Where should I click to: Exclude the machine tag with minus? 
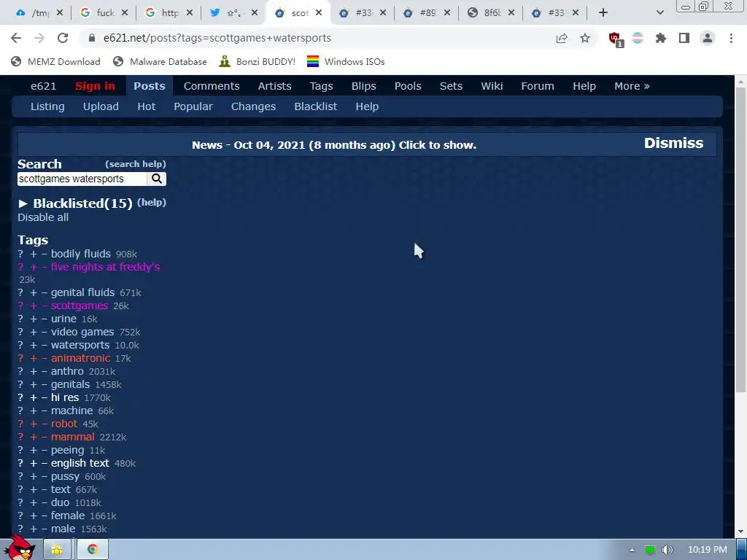(x=44, y=411)
